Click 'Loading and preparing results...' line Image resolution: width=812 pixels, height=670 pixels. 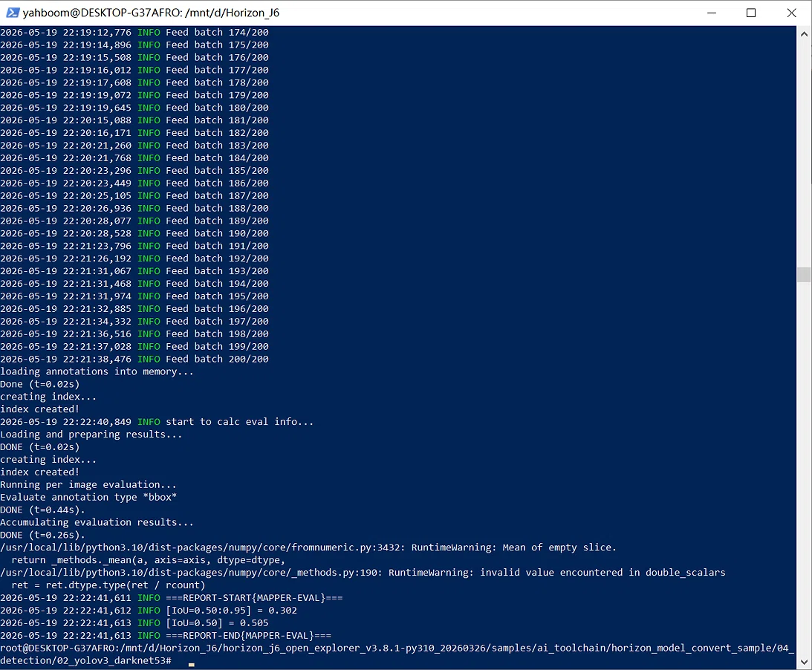point(91,435)
